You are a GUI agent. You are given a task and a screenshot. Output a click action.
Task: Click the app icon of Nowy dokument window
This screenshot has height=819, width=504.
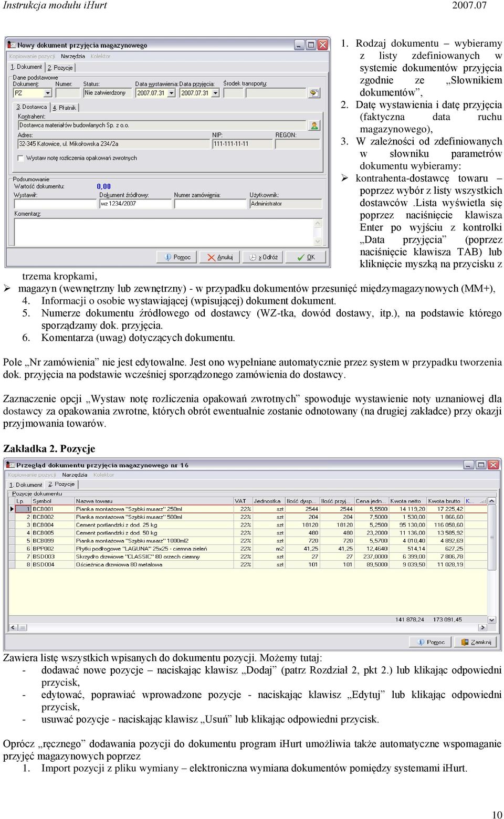point(12,45)
